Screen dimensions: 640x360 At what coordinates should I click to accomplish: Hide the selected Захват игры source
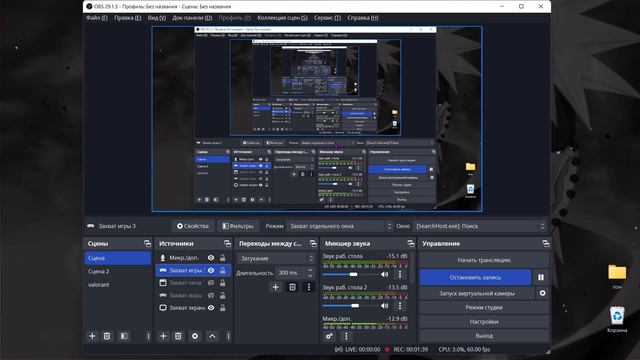tap(211, 270)
